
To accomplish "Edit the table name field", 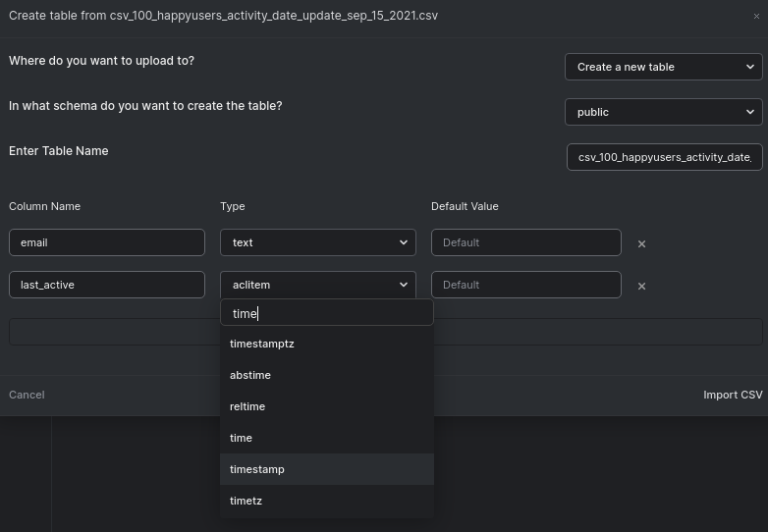I will coord(664,157).
